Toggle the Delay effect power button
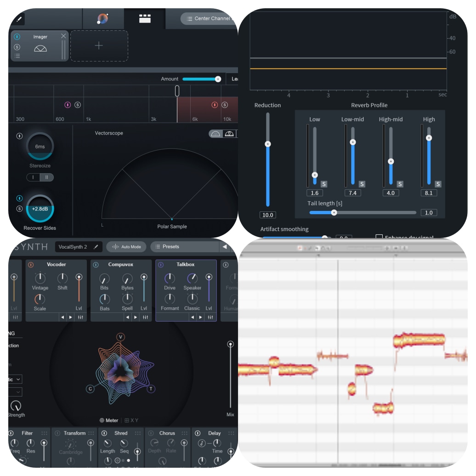Image resolution: width=476 pixels, height=476 pixels. coord(198,433)
